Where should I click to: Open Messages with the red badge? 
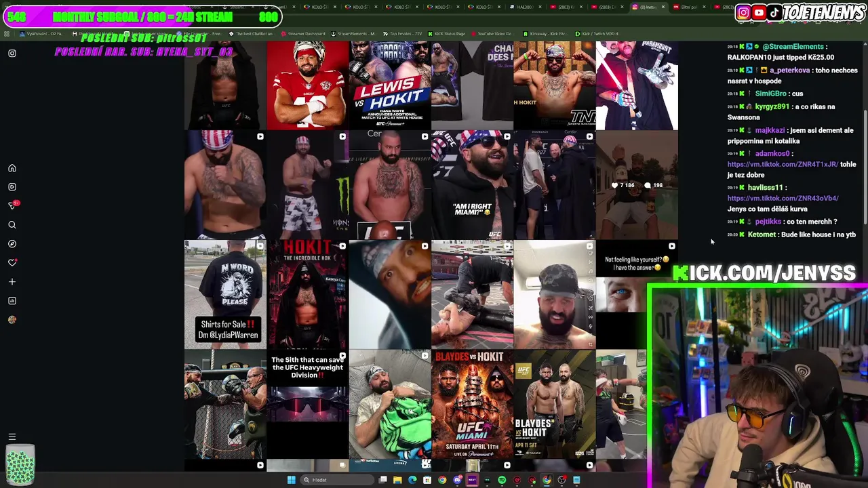coord(12,205)
